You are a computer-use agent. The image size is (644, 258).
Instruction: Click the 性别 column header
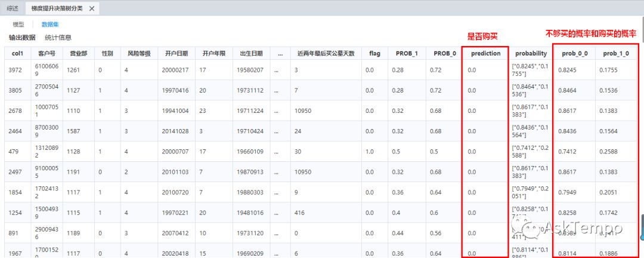tap(107, 54)
